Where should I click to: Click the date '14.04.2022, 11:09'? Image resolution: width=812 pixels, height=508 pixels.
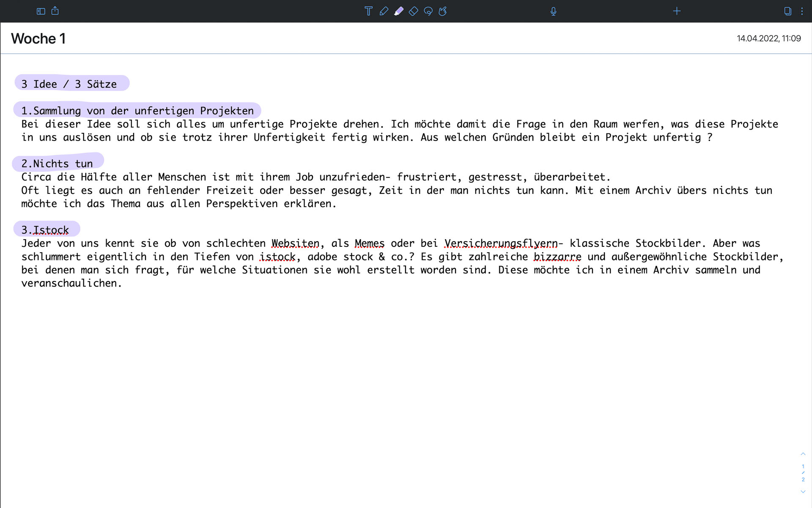(768, 39)
